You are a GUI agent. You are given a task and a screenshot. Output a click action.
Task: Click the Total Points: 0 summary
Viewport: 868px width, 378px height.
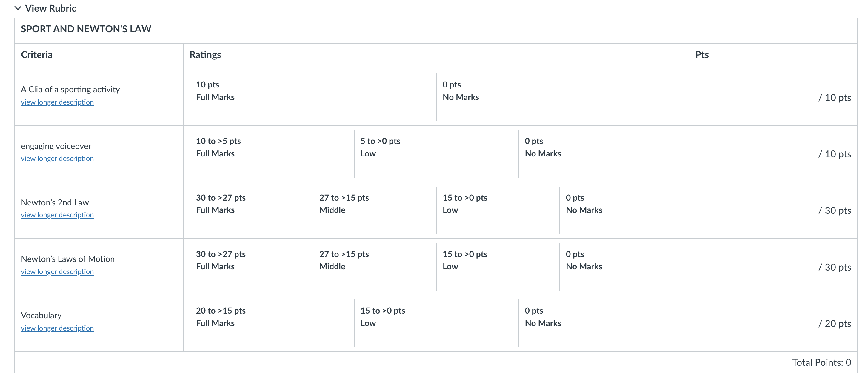click(x=821, y=362)
